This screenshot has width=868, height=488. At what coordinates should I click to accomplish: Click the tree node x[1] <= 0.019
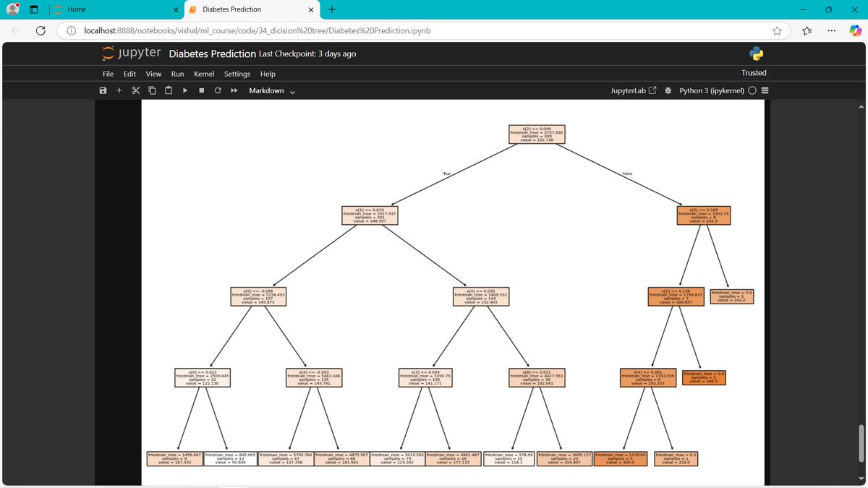[x=370, y=217]
